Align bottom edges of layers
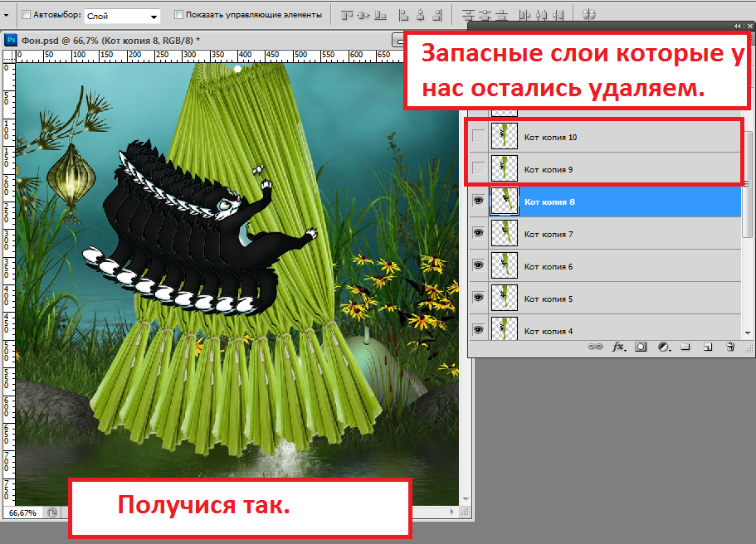Screen dimensions: 756x544 [x=380, y=16]
